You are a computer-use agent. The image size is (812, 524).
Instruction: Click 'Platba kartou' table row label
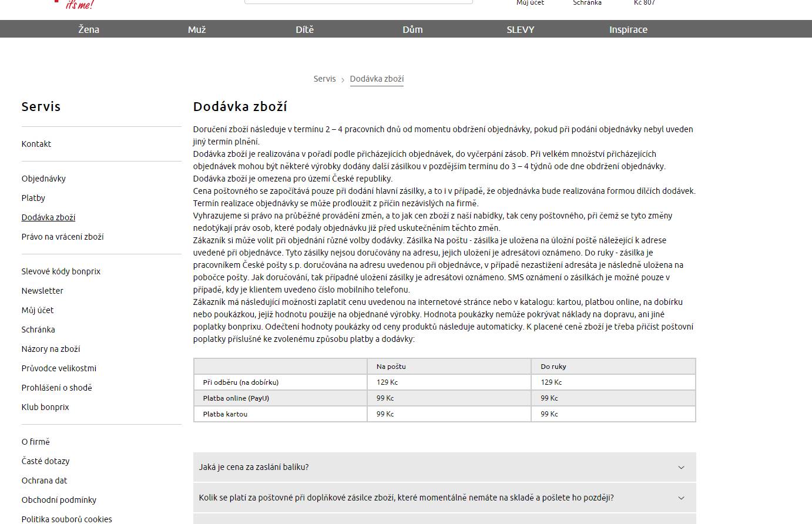pyautogui.click(x=225, y=414)
